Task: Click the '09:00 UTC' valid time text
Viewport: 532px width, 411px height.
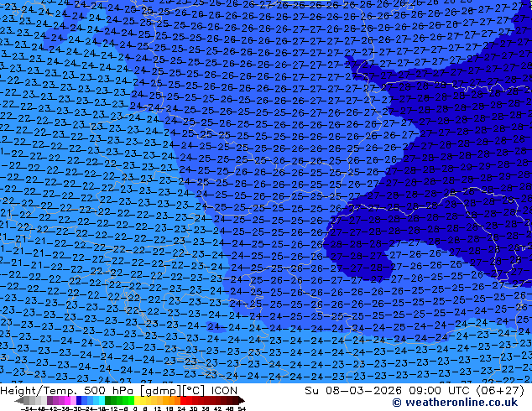Action: [441, 391]
